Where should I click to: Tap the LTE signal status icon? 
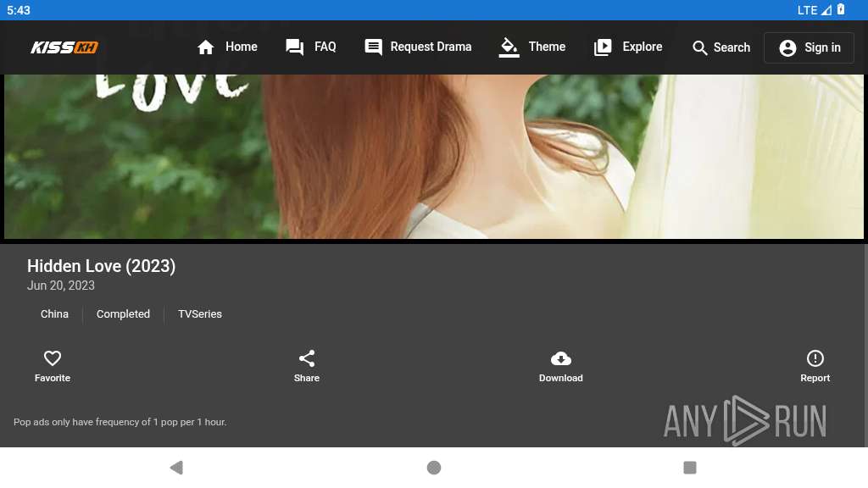(x=815, y=10)
